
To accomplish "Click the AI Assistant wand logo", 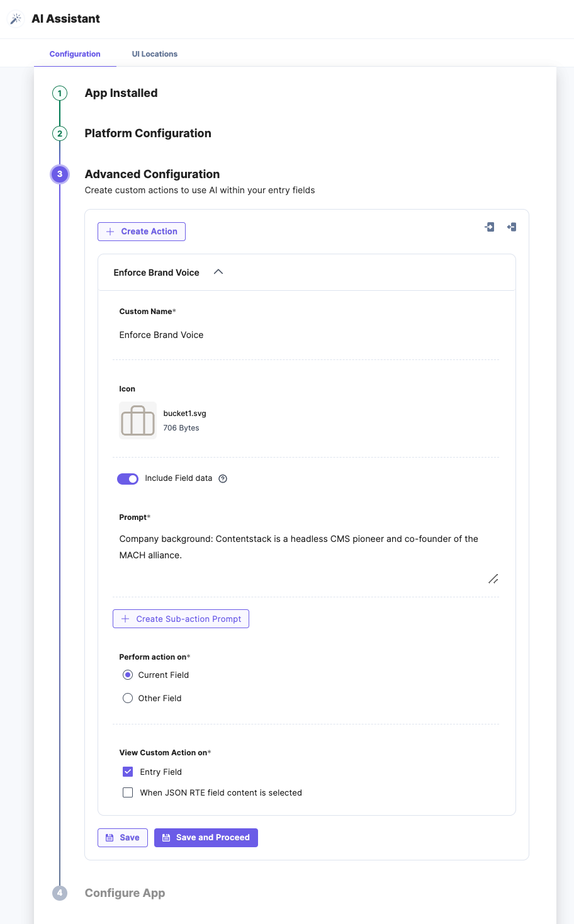I will point(16,19).
